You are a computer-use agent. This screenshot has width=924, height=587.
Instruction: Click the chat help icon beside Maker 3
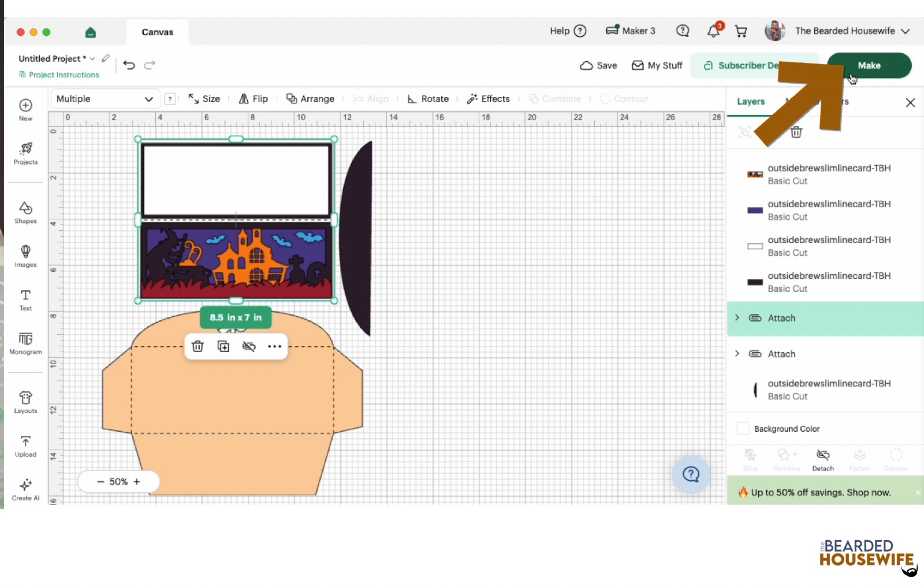(683, 31)
